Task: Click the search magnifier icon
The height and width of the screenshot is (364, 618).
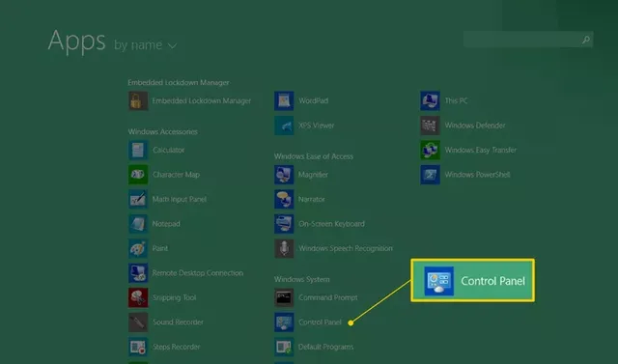Action: click(586, 40)
